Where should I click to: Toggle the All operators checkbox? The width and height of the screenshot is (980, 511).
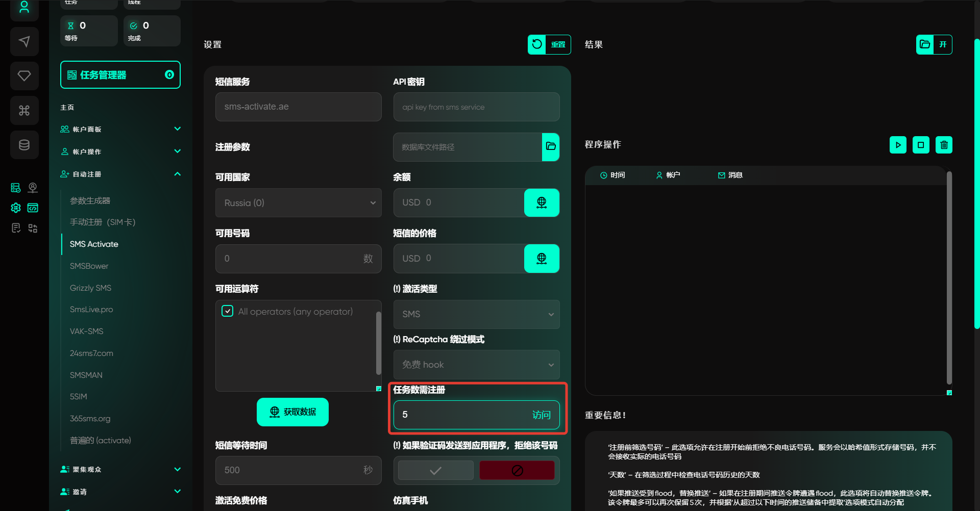coord(228,311)
